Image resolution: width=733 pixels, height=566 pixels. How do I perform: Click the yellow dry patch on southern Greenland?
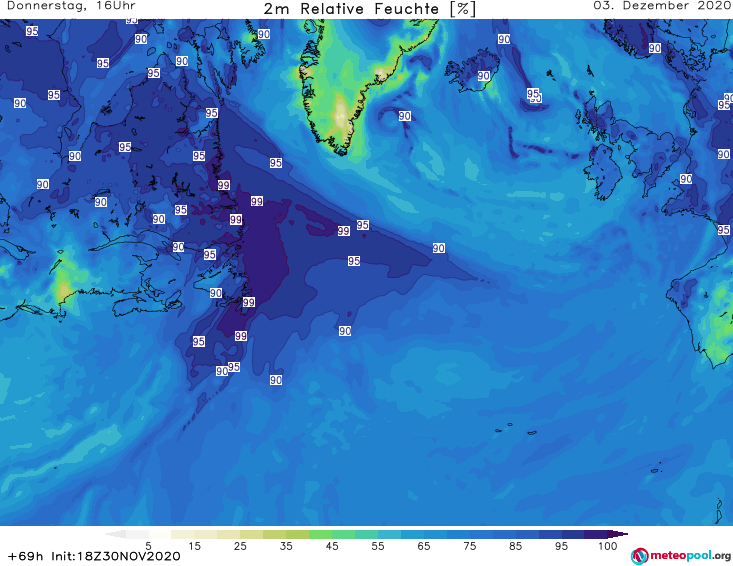pyautogui.click(x=341, y=115)
